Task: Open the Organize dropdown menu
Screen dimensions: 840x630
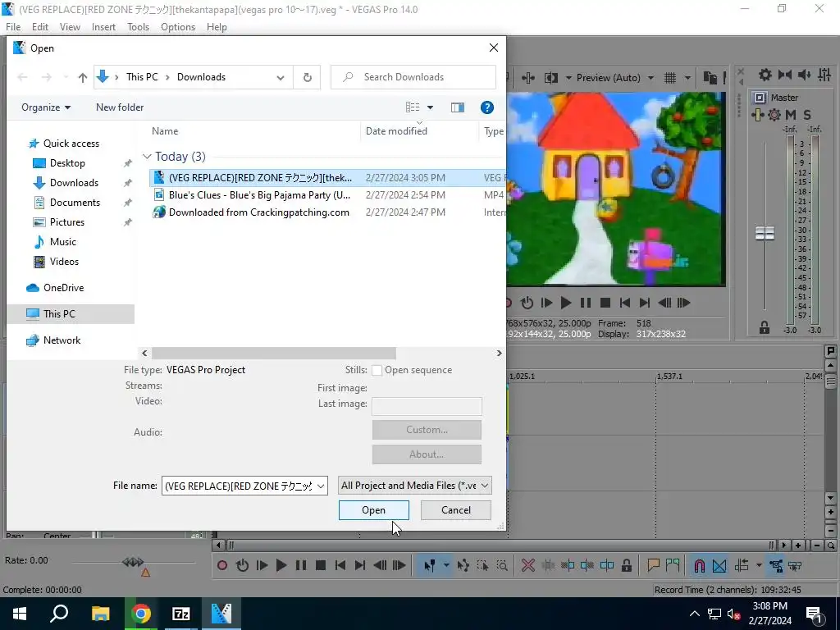Action: (46, 107)
